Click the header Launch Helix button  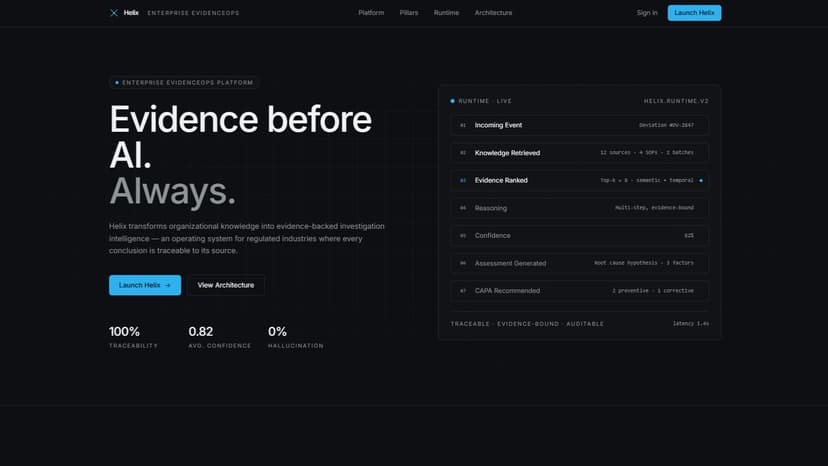pyautogui.click(x=694, y=13)
